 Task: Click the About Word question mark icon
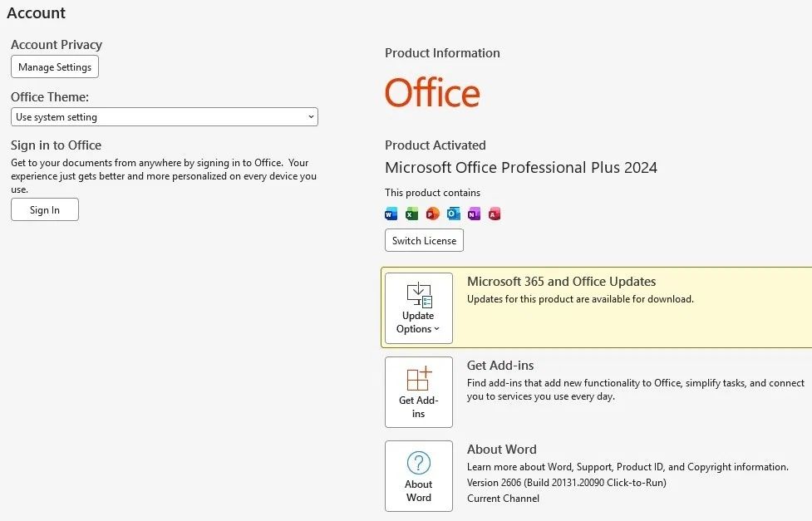pyautogui.click(x=418, y=463)
